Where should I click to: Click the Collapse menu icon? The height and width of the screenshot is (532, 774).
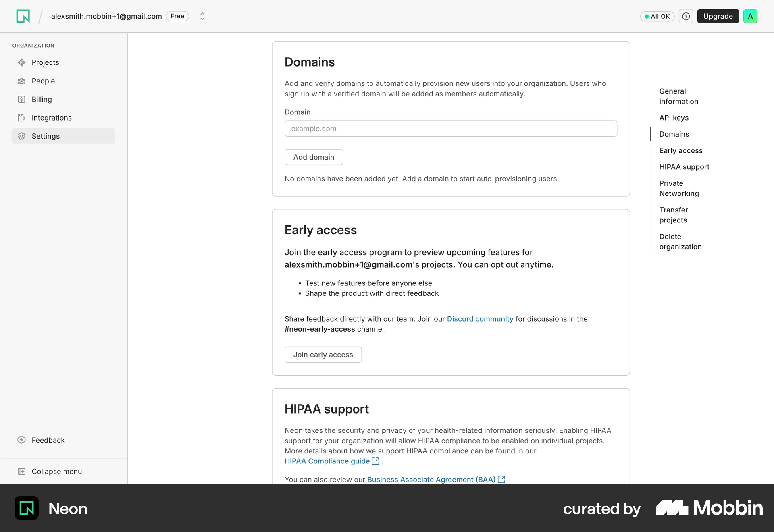(22, 472)
